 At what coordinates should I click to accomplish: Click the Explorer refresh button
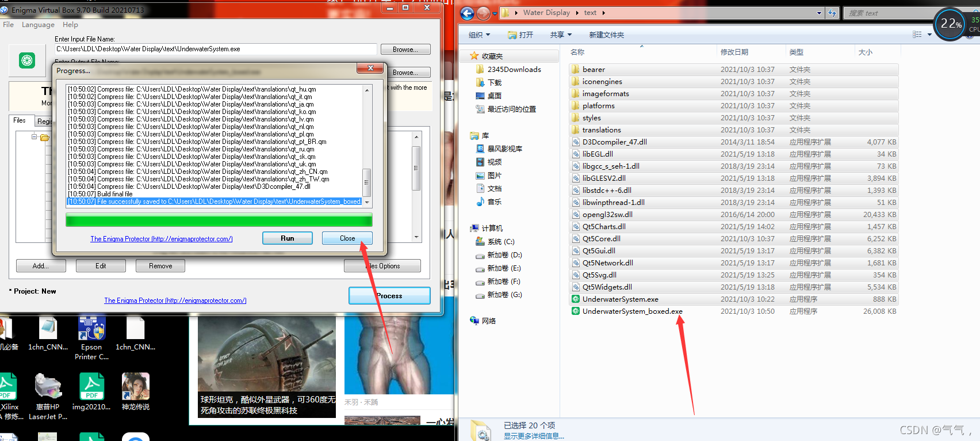coord(832,13)
